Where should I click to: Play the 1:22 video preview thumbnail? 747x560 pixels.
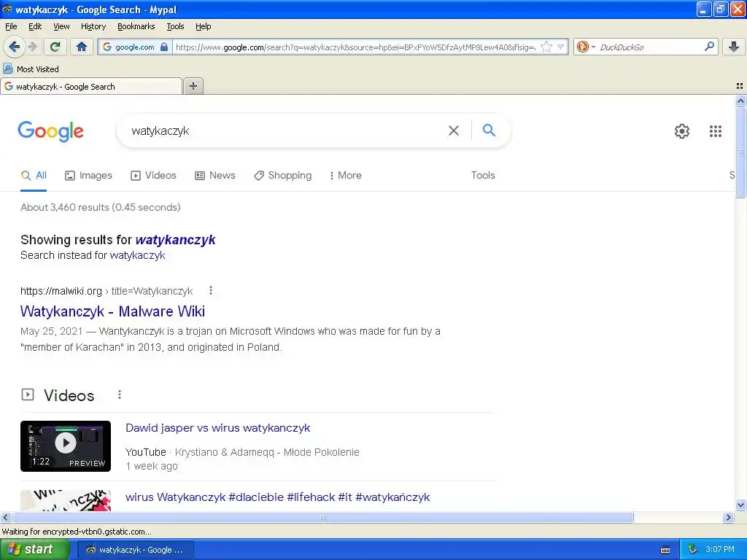coord(66,446)
